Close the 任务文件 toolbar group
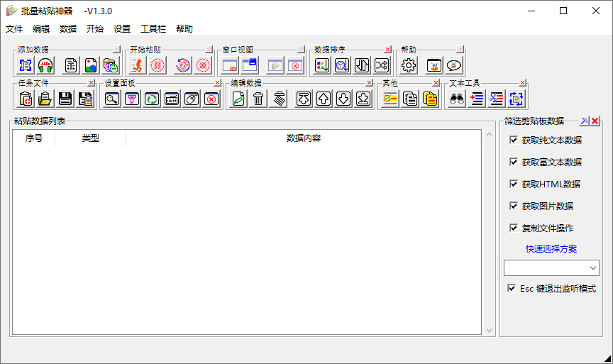The height and width of the screenshot is (364, 613). coord(91,82)
